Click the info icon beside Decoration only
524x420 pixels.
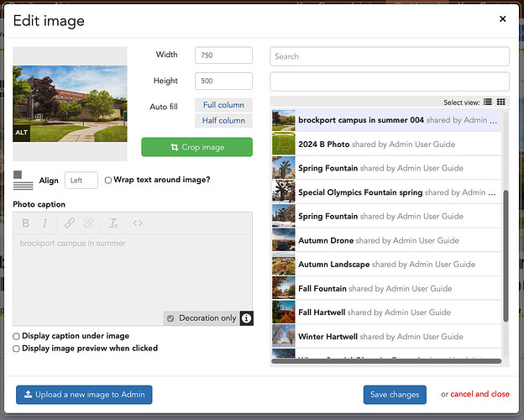click(x=246, y=318)
